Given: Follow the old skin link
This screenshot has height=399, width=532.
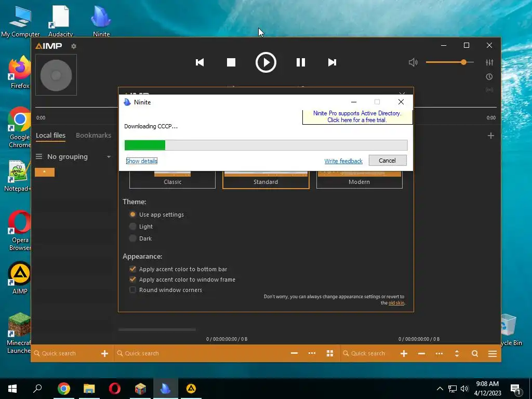Looking at the screenshot, I should click(396, 303).
